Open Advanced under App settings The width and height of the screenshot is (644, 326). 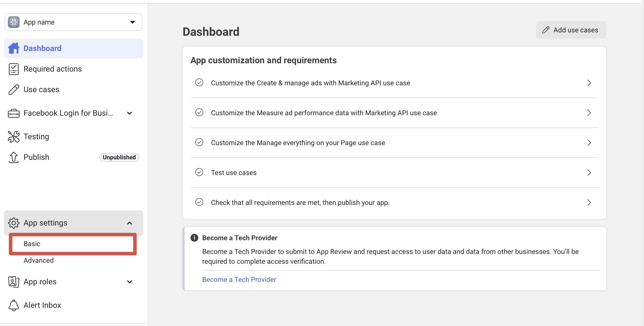point(39,261)
